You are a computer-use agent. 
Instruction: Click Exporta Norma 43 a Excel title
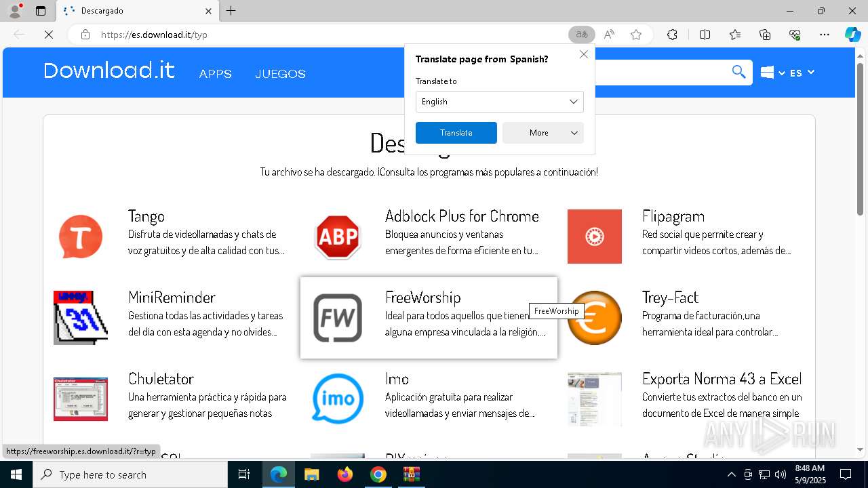(722, 379)
